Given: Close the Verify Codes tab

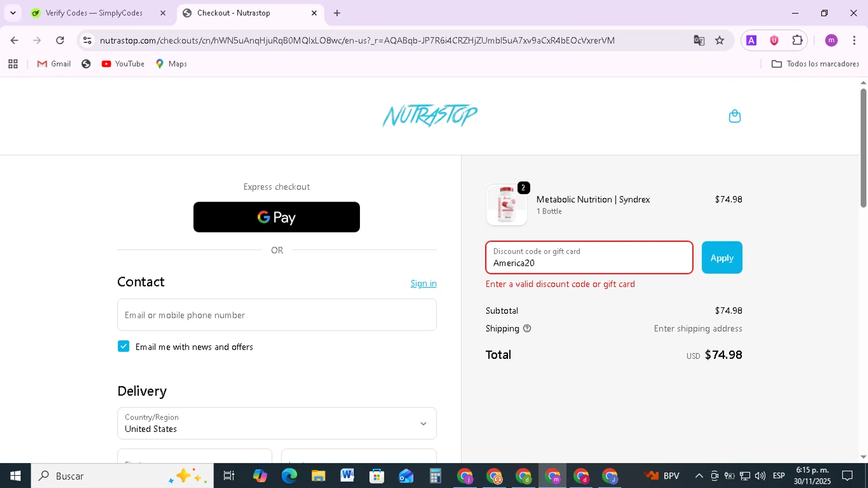Looking at the screenshot, I should pyautogui.click(x=163, y=13).
